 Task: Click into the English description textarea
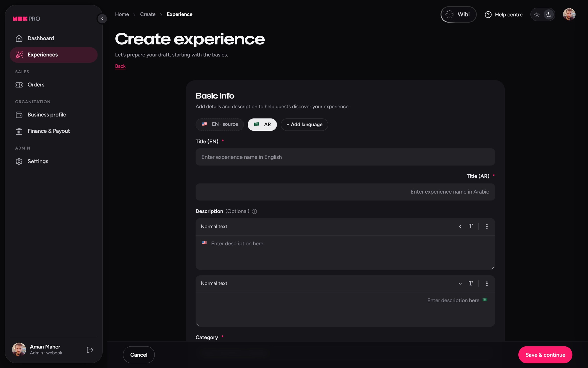345,253
